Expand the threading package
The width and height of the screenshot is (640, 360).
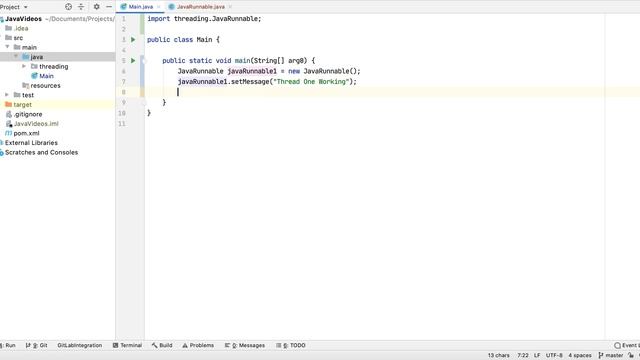click(x=24, y=66)
